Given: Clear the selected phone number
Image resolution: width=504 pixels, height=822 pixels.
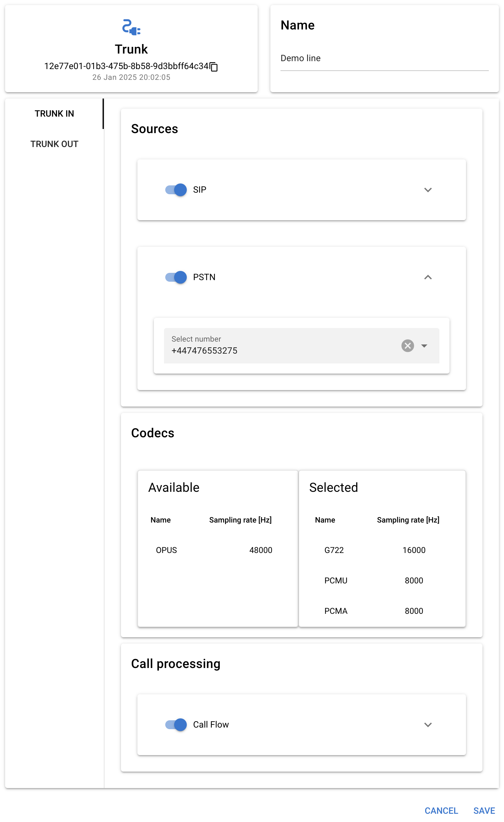Looking at the screenshot, I should click(407, 346).
